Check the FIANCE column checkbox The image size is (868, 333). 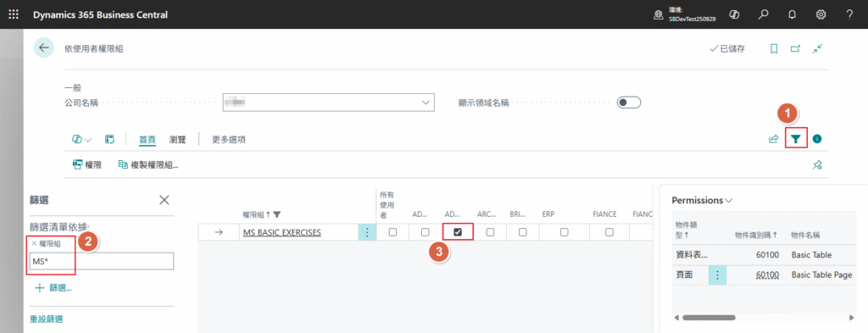609,232
